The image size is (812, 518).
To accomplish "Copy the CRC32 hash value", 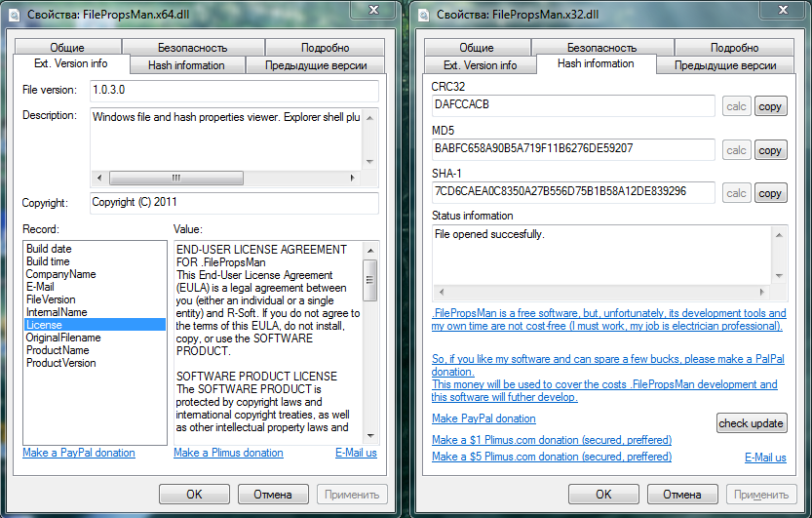I will click(x=770, y=106).
